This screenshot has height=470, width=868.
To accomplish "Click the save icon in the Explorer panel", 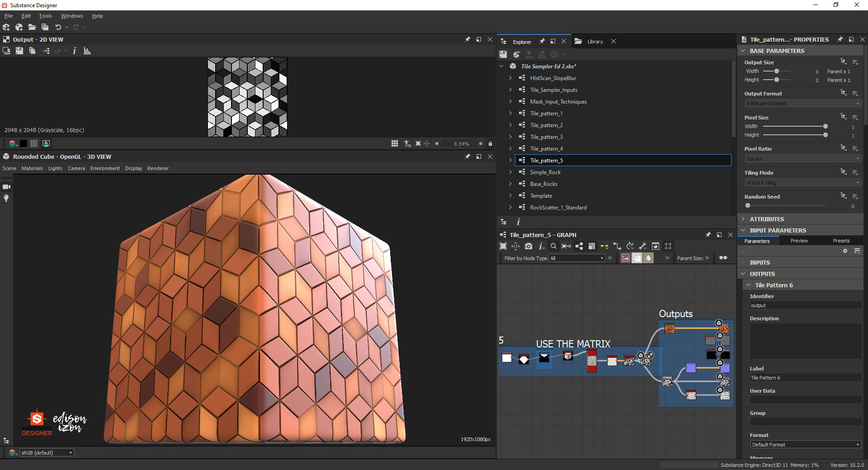I will tap(504, 54).
